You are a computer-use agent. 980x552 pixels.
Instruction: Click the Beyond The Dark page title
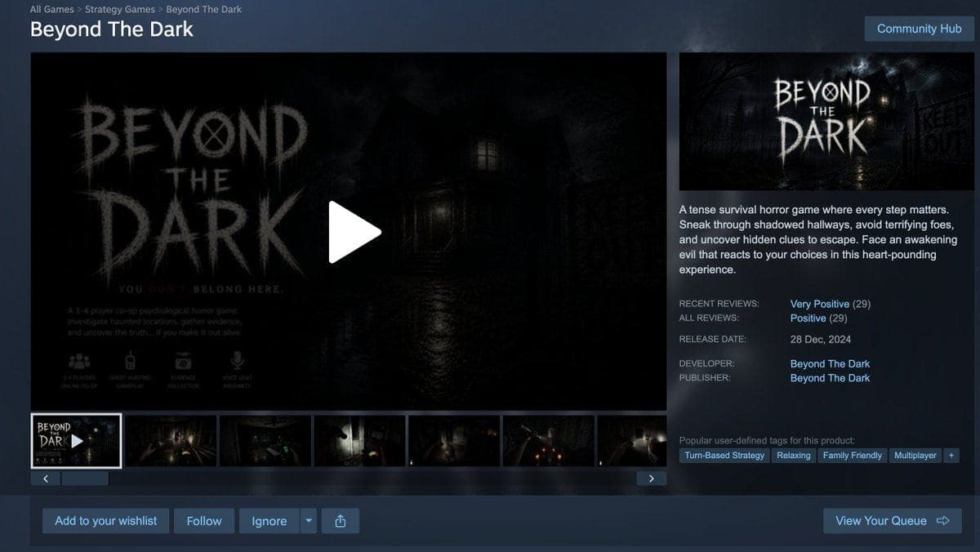(x=112, y=29)
